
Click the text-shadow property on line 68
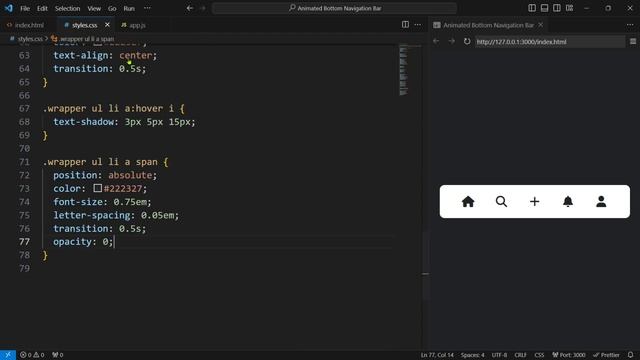point(84,122)
